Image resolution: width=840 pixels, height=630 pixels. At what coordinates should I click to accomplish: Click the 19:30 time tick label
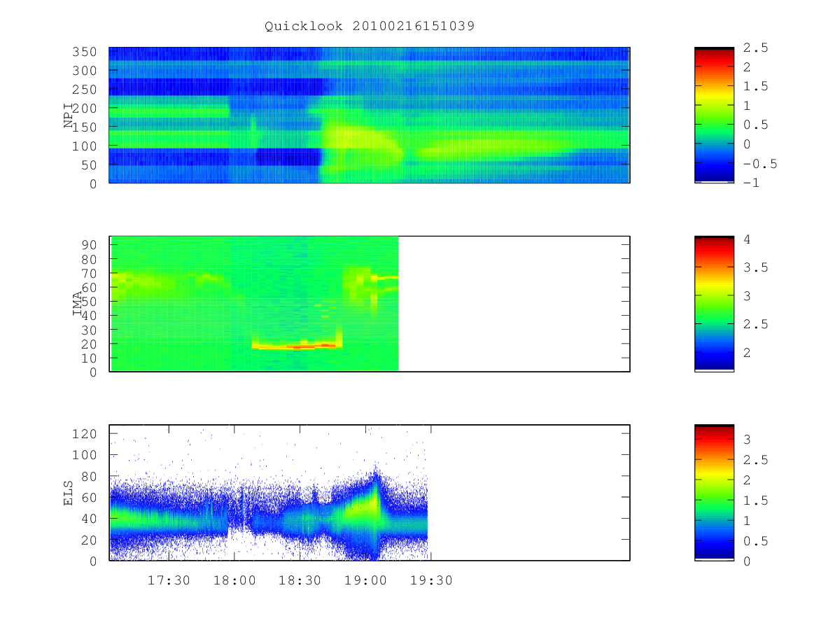pyautogui.click(x=431, y=580)
